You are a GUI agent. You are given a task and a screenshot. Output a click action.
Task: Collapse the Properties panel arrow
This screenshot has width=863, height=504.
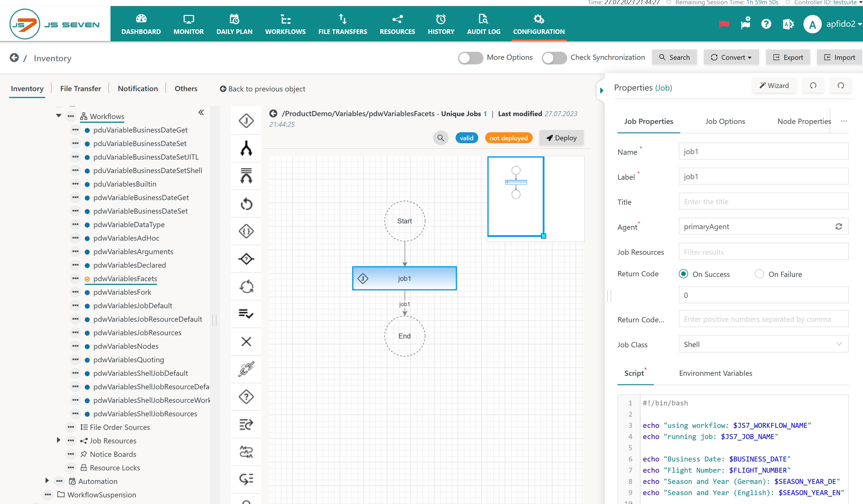(x=601, y=90)
